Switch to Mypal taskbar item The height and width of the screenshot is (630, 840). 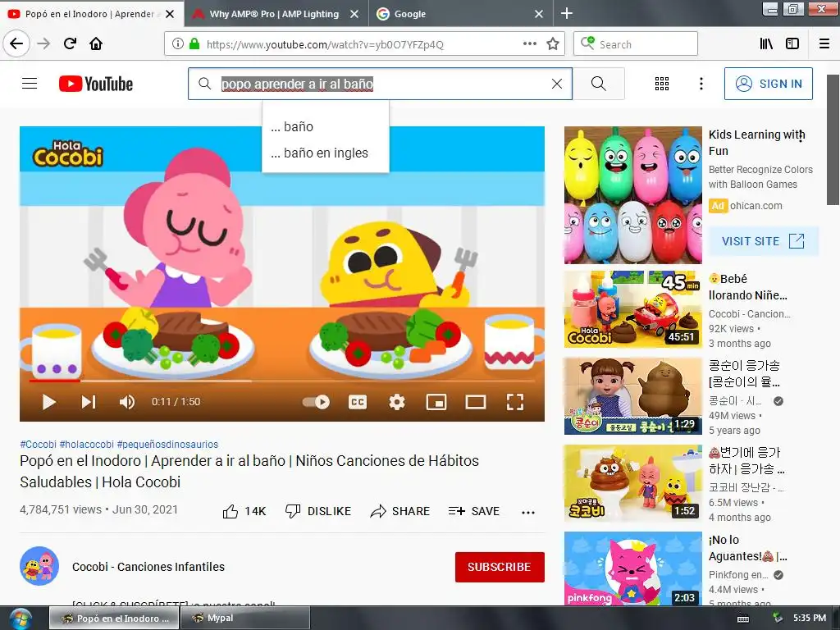coord(245,618)
